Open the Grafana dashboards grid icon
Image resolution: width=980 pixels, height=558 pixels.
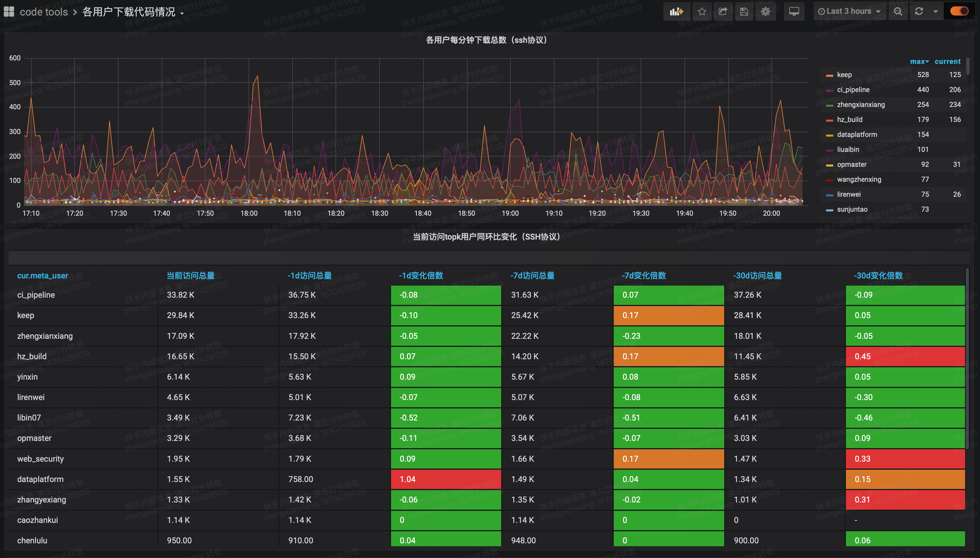pos(9,12)
